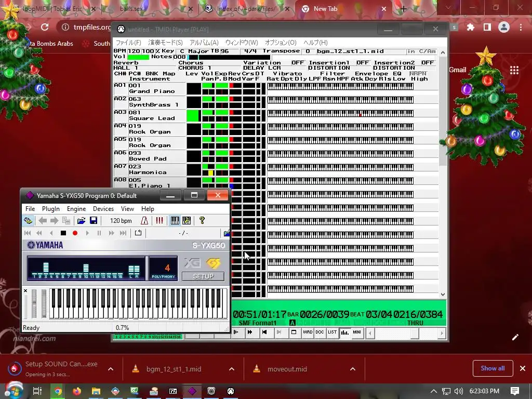
Task: Open オプション(O) menu in TMIDI Player
Action: pyautogui.click(x=281, y=43)
